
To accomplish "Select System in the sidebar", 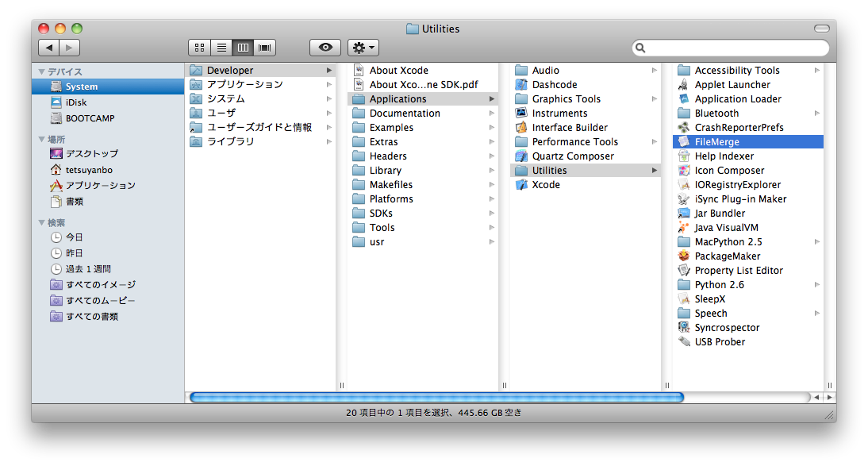I will coord(108,87).
